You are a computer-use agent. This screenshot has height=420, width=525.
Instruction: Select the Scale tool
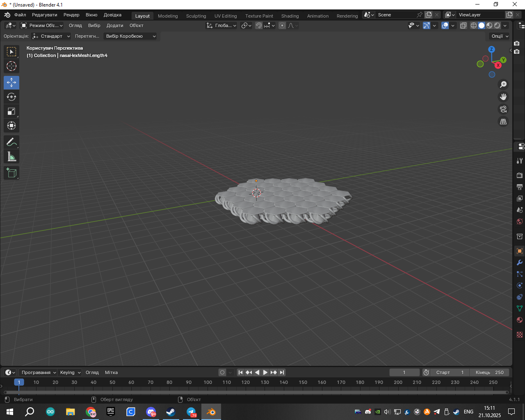(x=11, y=111)
